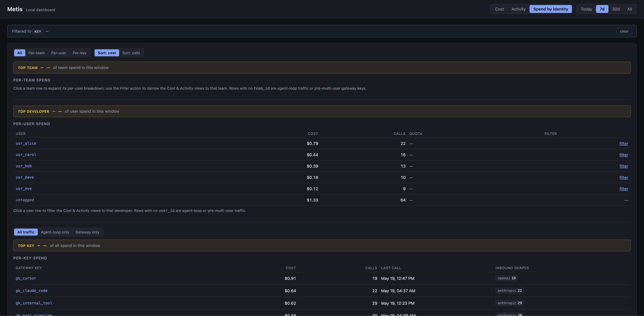Switch to Per-team breakdown
Image resolution: width=644 pixels, height=316 pixels.
(x=37, y=53)
